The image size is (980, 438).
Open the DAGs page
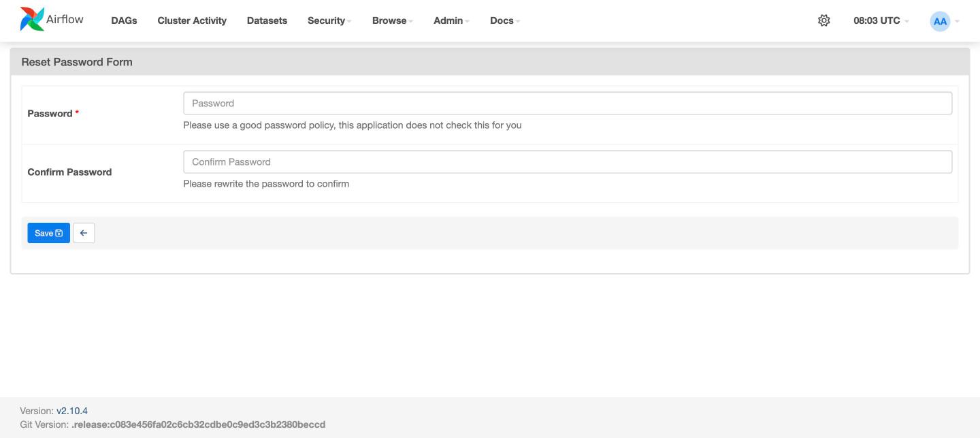click(124, 20)
